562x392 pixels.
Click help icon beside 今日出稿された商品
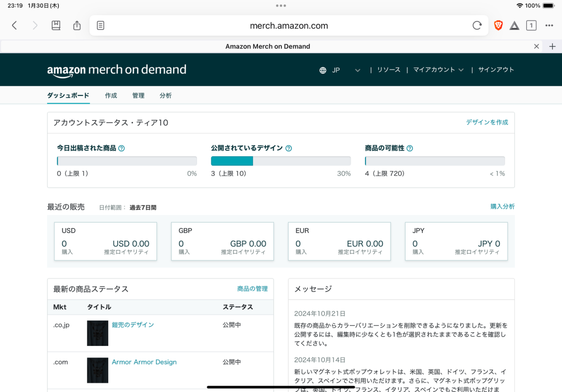(122, 148)
